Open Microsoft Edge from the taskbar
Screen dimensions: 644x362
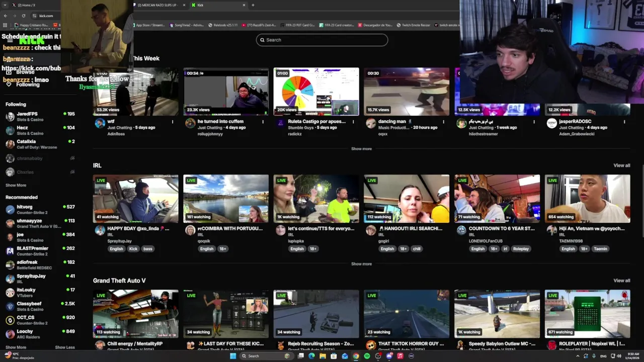(311, 356)
